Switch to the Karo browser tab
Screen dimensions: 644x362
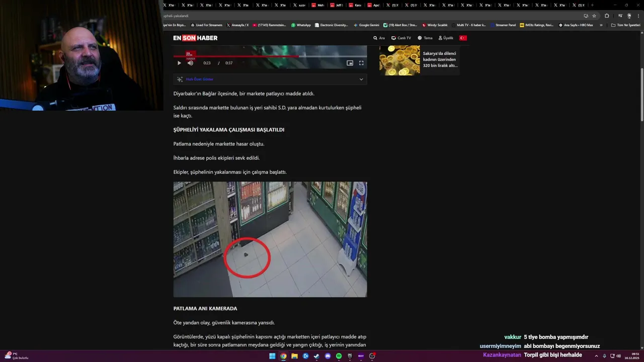(355, 5)
